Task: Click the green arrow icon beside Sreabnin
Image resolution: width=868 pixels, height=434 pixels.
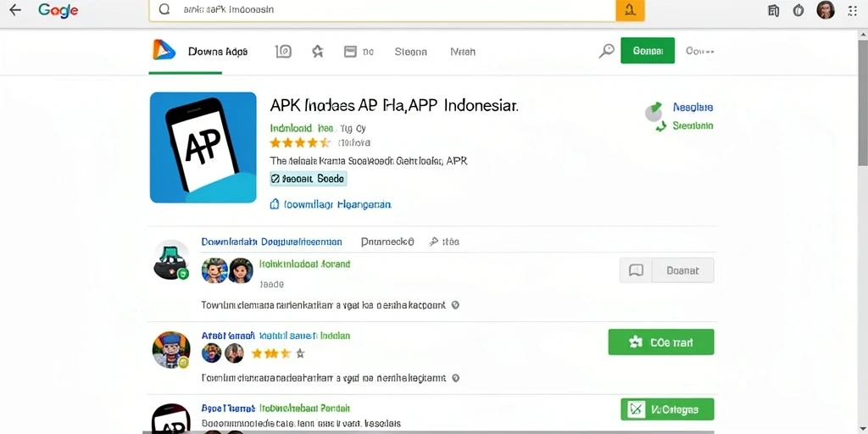Action: click(660, 127)
